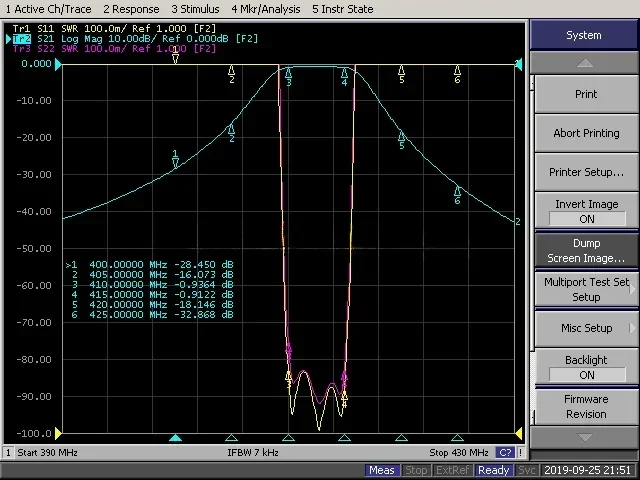The image size is (640, 480).
Task: Click the Firmware Revision softkey
Action: point(586,406)
